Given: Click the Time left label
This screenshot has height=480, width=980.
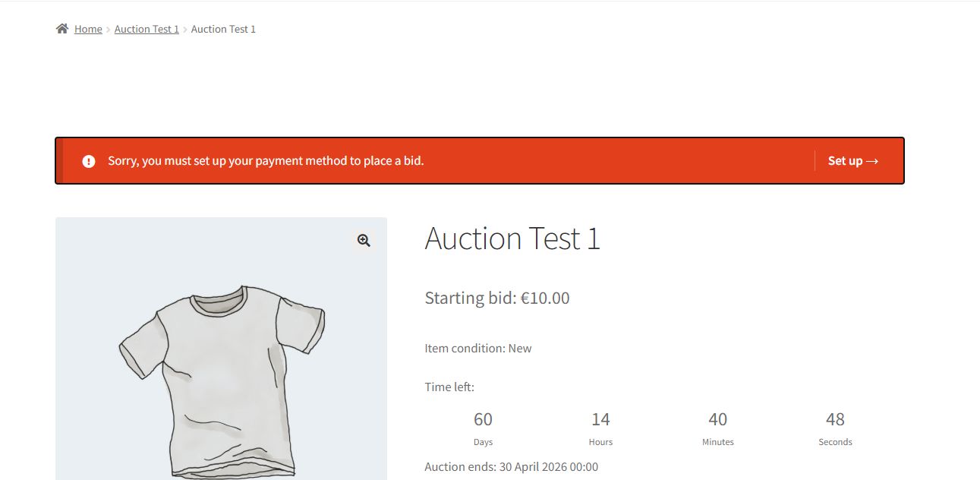Looking at the screenshot, I should pyautogui.click(x=449, y=387).
